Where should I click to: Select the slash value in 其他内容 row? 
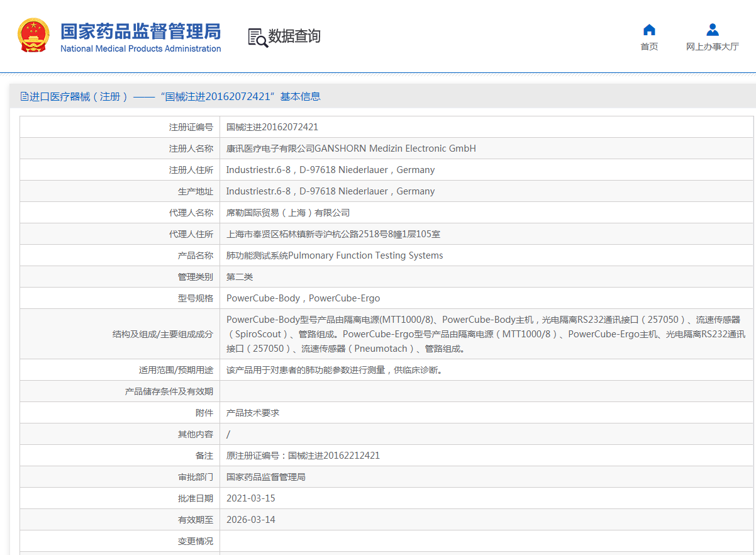point(228,434)
